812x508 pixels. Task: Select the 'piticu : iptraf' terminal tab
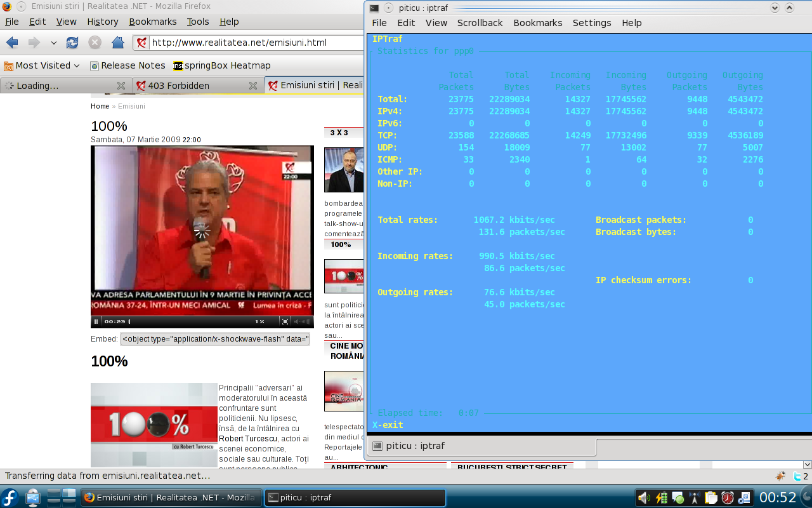pyautogui.click(x=481, y=446)
